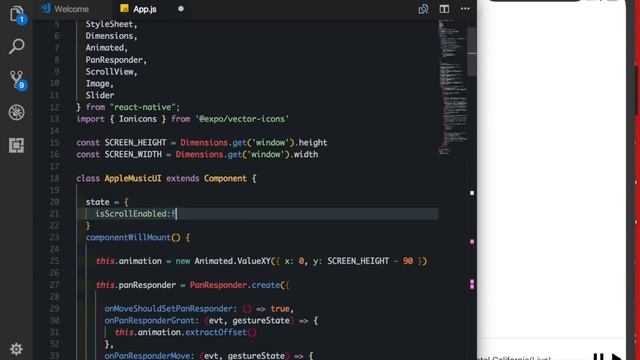Viewport: 640px width, 360px height.
Task: Click the 'ScrollView,' import on line 9
Action: tap(111, 72)
